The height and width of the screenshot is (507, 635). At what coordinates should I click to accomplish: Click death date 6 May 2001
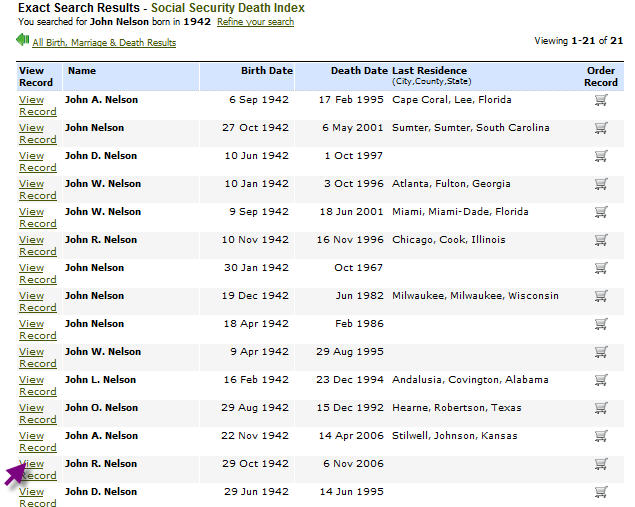[x=352, y=128]
